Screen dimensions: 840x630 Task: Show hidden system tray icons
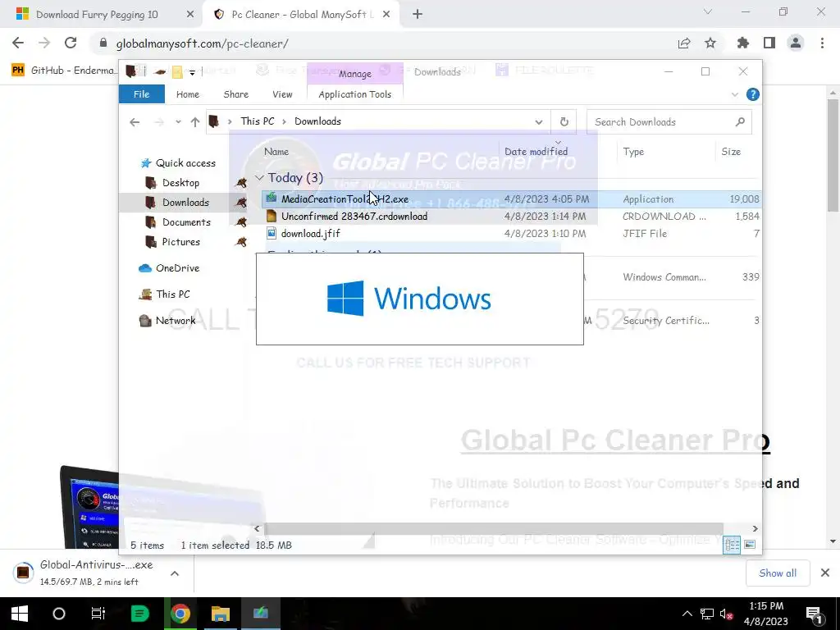coord(687,614)
